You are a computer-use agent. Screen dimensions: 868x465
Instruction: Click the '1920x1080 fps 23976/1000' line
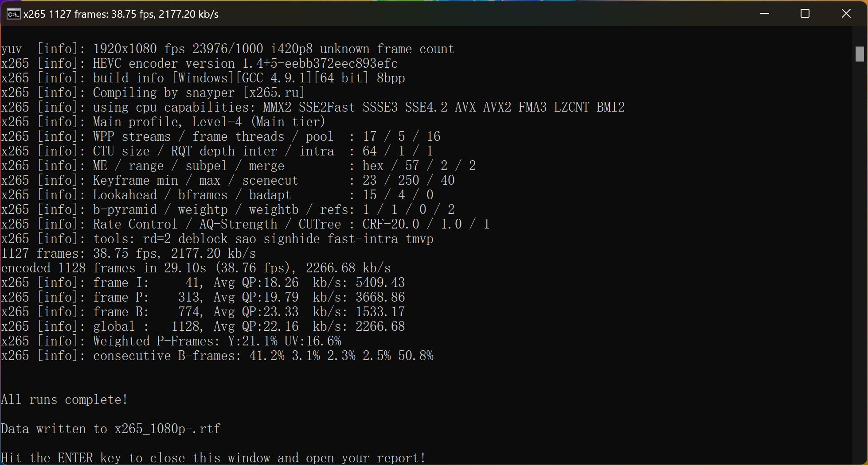227,49
